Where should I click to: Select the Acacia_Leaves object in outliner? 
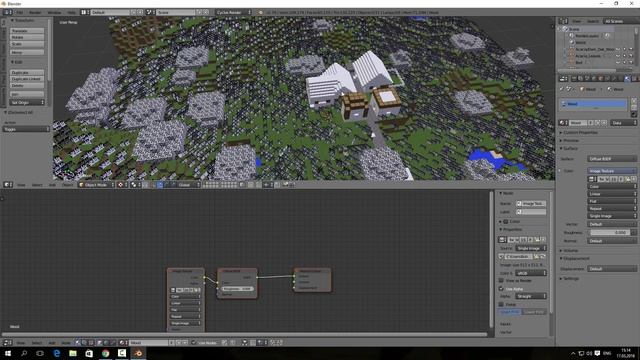tap(588, 56)
